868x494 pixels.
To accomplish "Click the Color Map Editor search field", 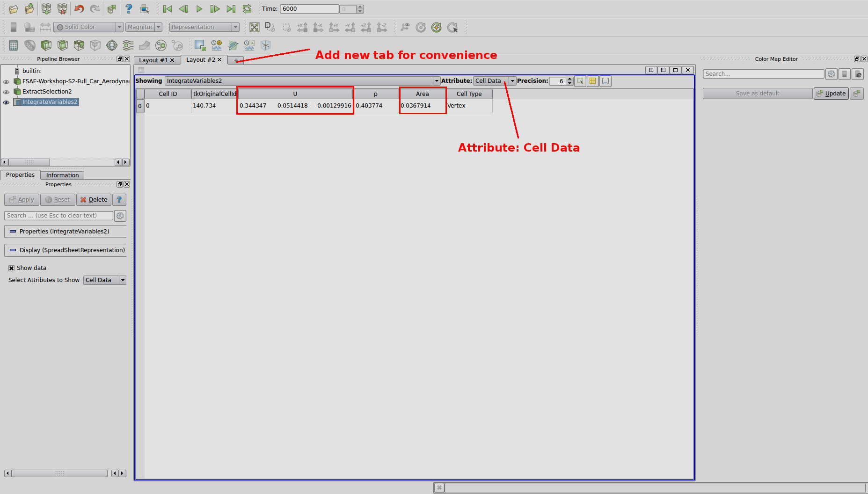I will (x=763, y=74).
